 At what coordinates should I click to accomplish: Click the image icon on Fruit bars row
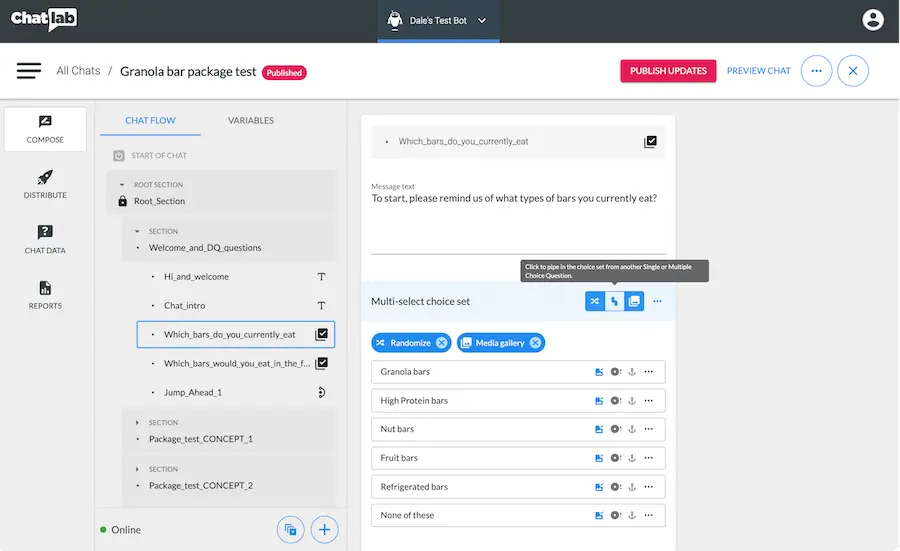[x=599, y=458]
